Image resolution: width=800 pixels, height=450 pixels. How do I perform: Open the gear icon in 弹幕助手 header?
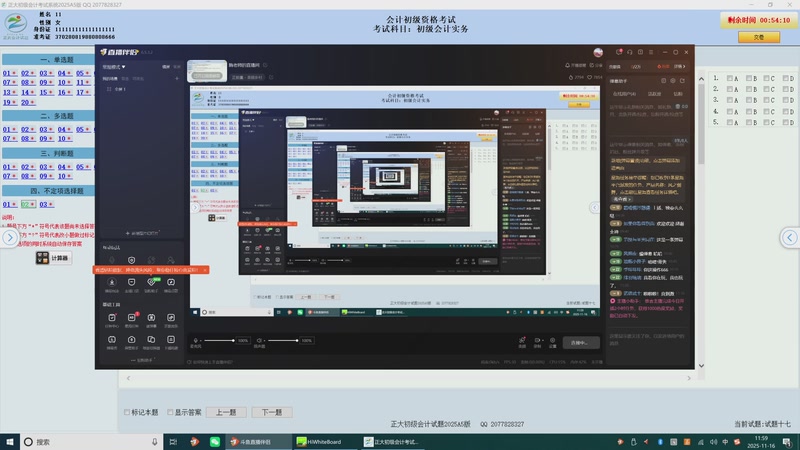pyautogui.click(x=673, y=81)
